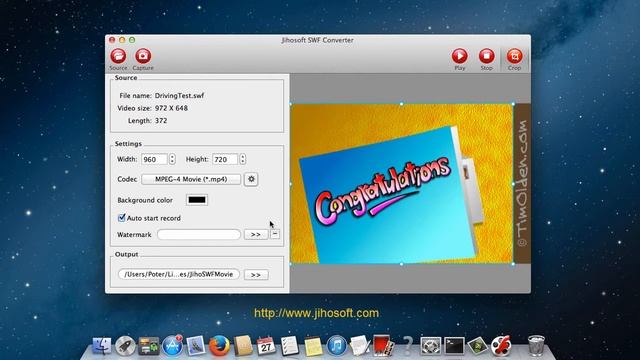This screenshot has height=360, width=640.
Task: Click right-middle crop handle on preview
Action: coord(513,184)
